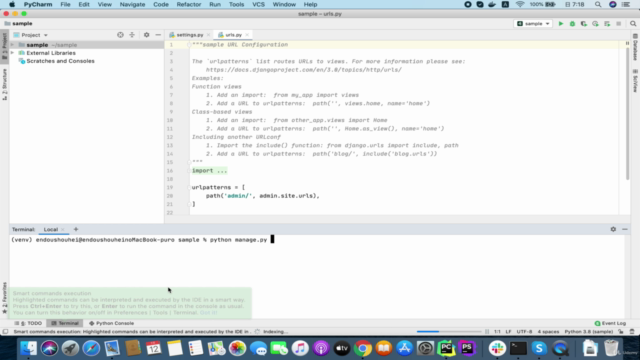Image resolution: width=640 pixels, height=360 pixels.
Task: Open the Refactor menu
Action: [x=189, y=4]
